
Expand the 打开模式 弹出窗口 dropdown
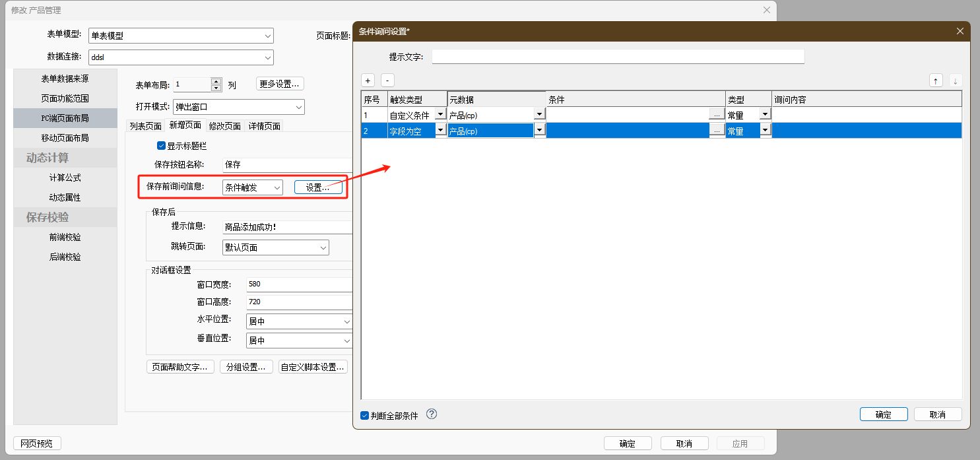(238, 107)
